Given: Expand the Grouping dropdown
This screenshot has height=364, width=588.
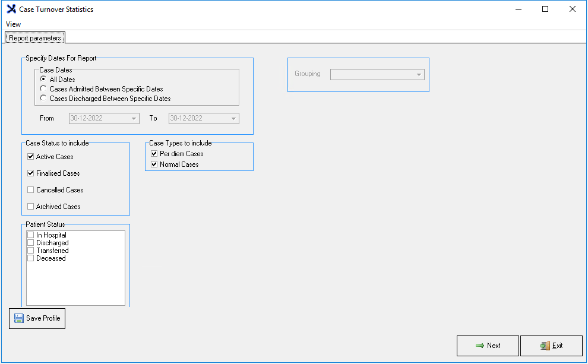Looking at the screenshot, I should click(x=419, y=74).
